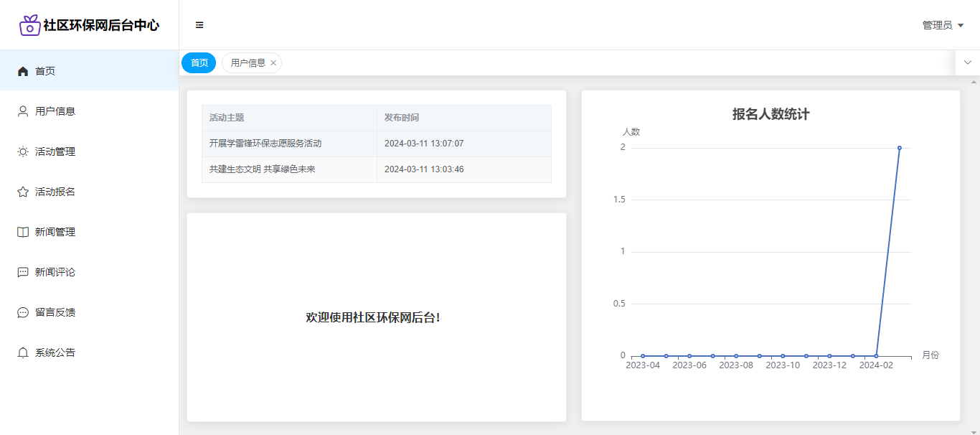
Task: Click the comment icon for 新闻评论
Action: (x=23, y=272)
